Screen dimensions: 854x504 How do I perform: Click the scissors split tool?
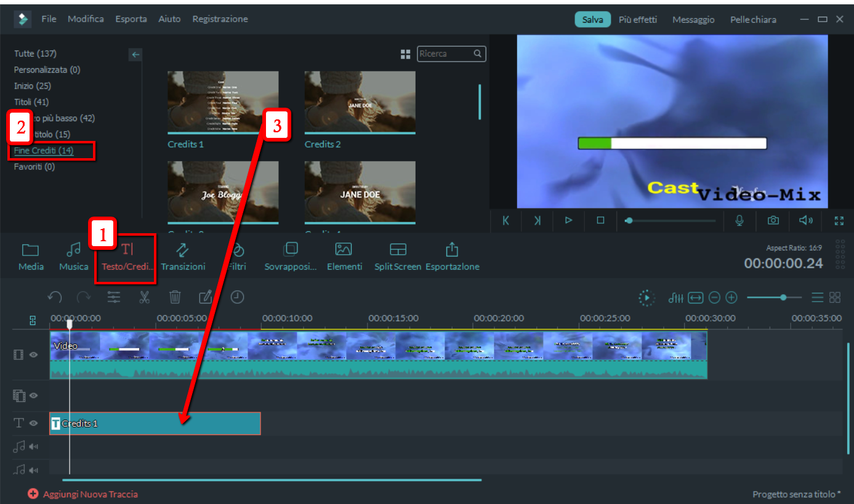coord(145,298)
